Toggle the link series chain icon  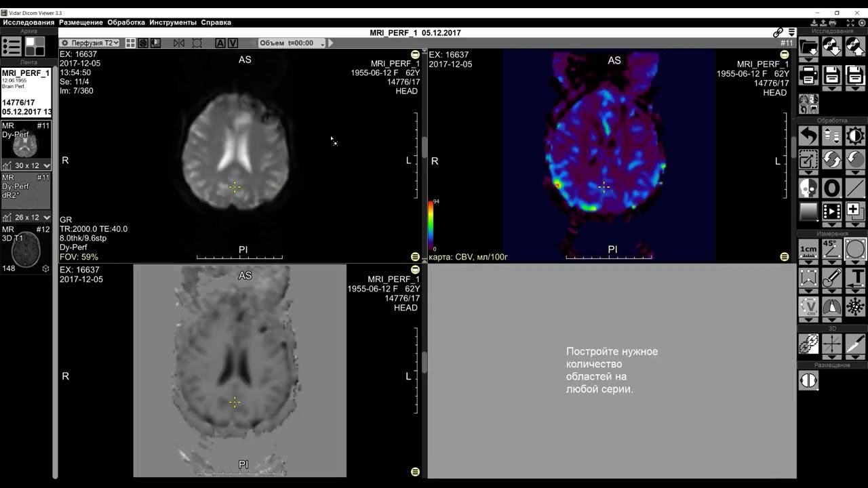[x=778, y=33]
